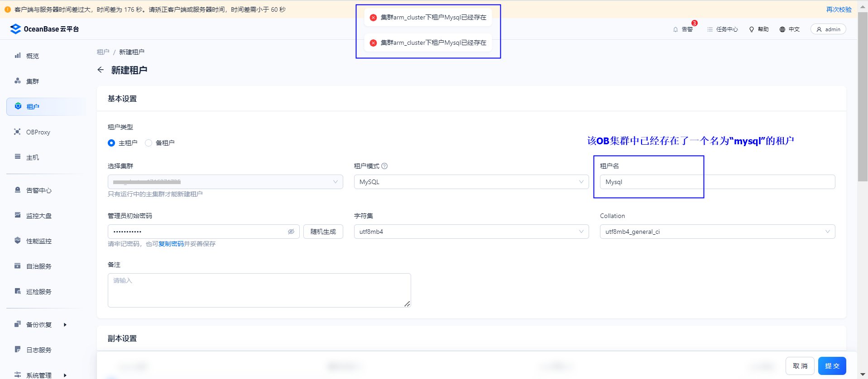Image resolution: width=868 pixels, height=379 pixels.
Task: Open the 监控大盘 sidebar icon
Action: coord(18,215)
